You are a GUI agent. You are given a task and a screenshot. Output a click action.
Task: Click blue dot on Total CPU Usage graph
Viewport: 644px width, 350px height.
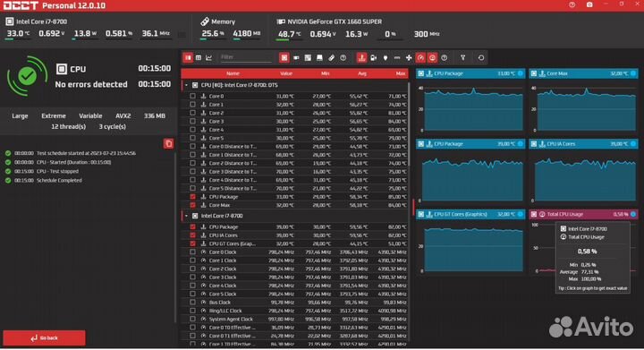633,214
